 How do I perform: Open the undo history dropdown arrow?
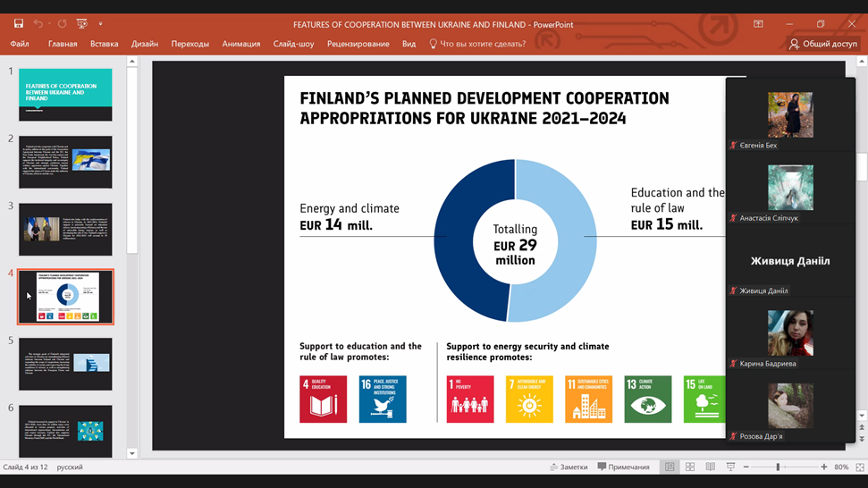tap(49, 24)
